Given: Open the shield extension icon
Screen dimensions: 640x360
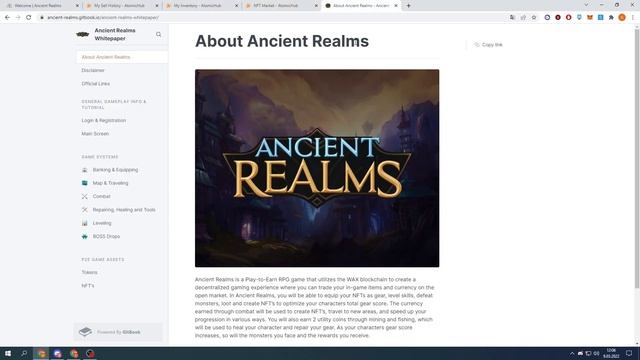Looking at the screenshot, I should coord(579,18).
